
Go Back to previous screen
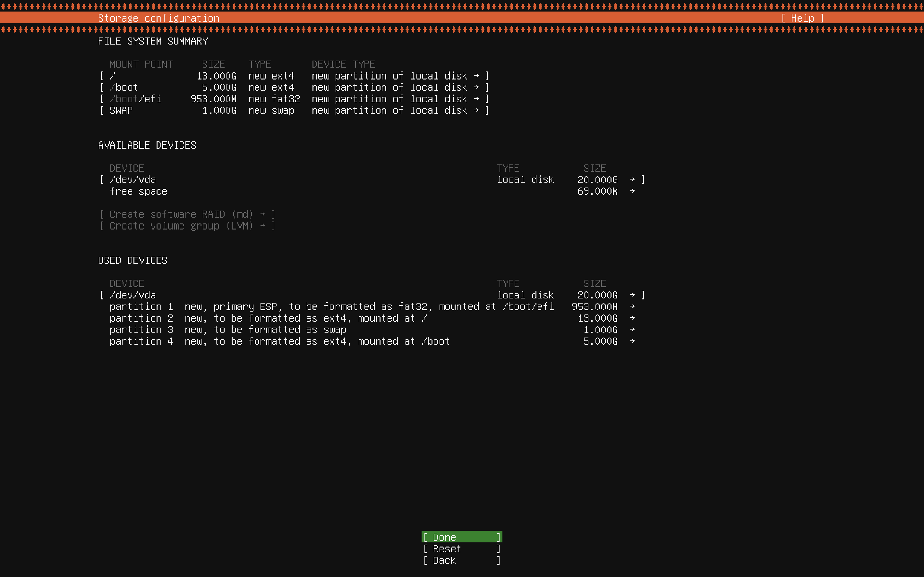(462, 560)
